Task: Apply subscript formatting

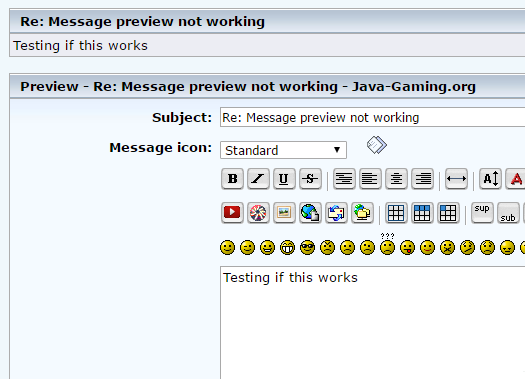Action: tap(508, 213)
